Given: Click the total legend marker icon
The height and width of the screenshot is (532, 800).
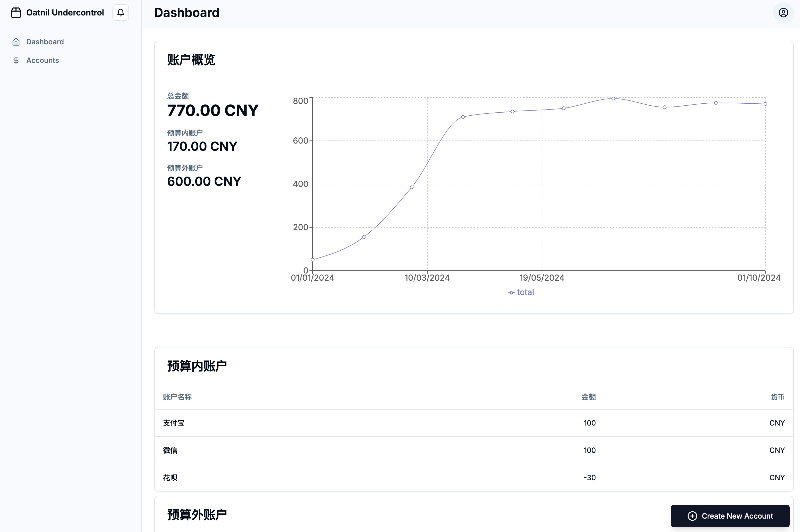Looking at the screenshot, I should (x=511, y=293).
